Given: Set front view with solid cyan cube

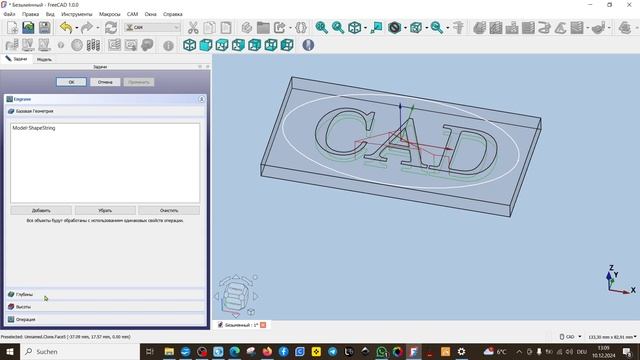Looking at the screenshot, I should click(x=206, y=45).
